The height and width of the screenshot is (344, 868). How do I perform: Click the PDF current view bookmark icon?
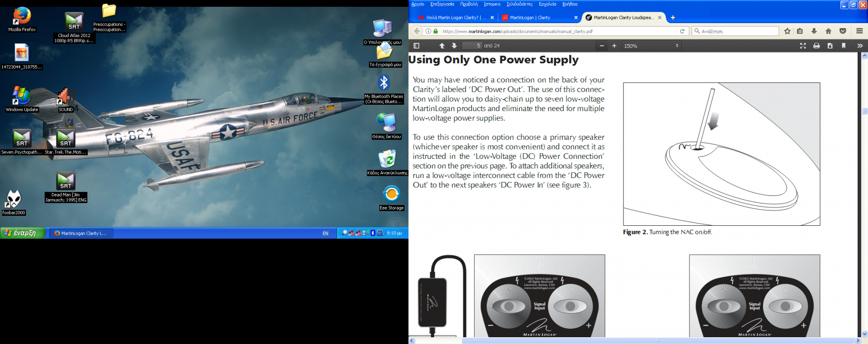844,46
